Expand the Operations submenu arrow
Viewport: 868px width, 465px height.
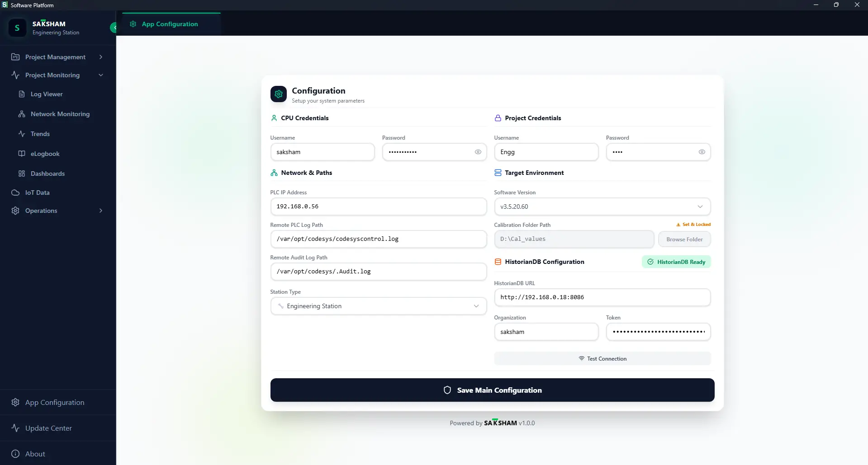click(x=101, y=211)
